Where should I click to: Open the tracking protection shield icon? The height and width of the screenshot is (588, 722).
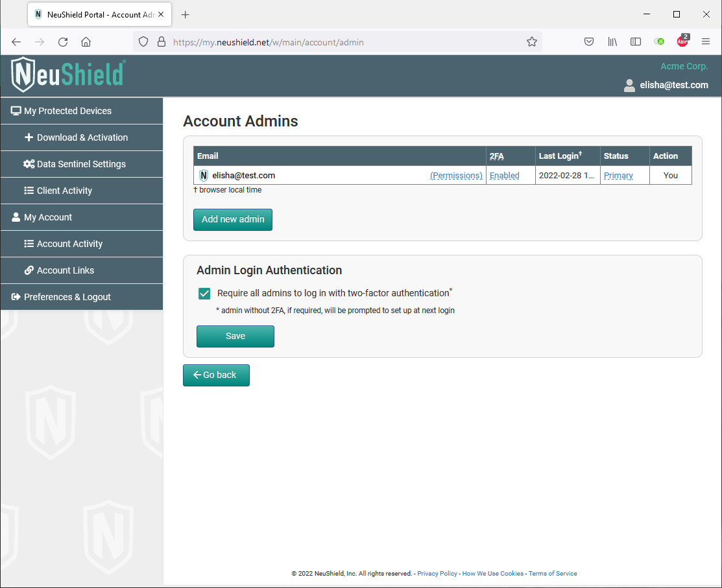143,42
